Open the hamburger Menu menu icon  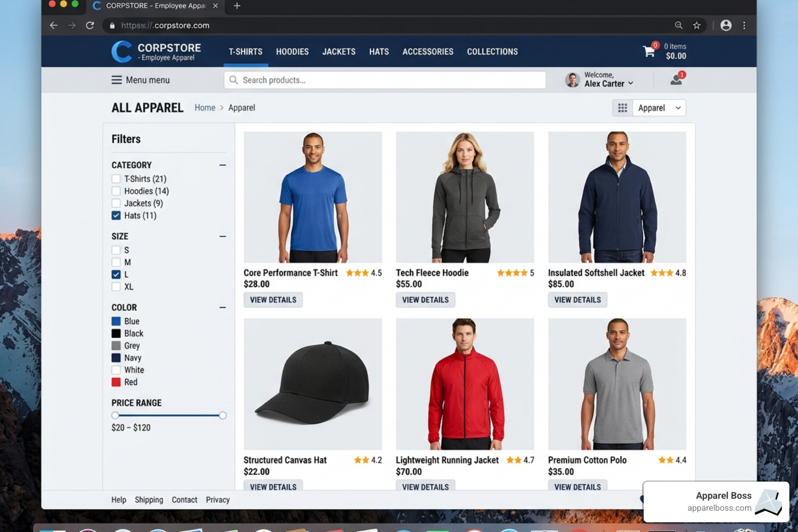pyautogui.click(x=116, y=80)
